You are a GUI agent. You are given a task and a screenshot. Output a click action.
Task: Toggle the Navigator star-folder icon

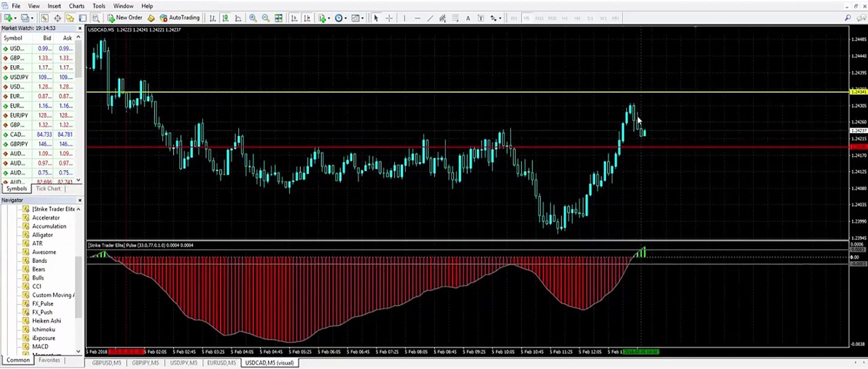[70, 18]
